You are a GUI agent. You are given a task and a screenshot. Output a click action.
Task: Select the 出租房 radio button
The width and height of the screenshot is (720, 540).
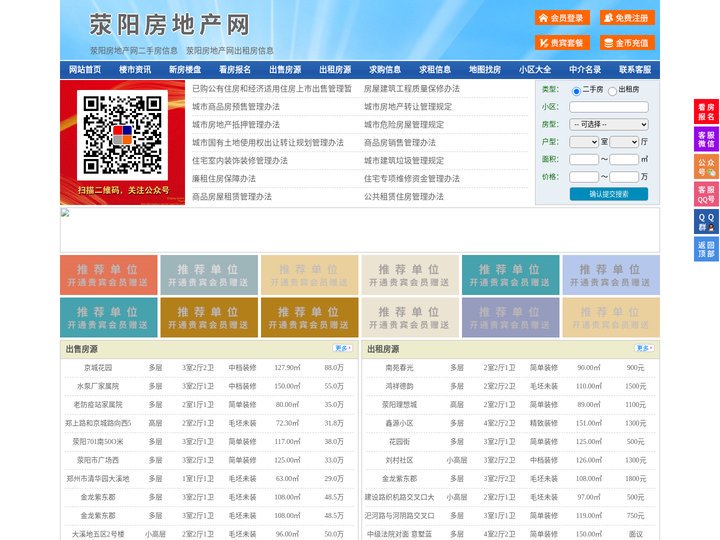coord(612,91)
